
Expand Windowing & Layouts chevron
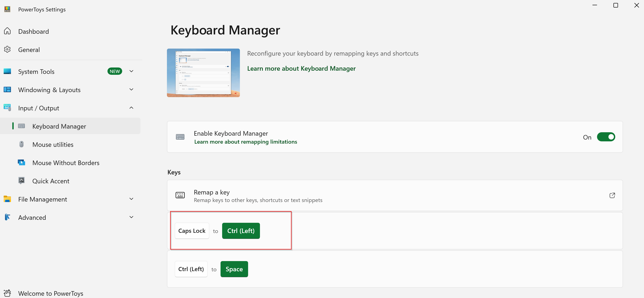[x=131, y=90]
